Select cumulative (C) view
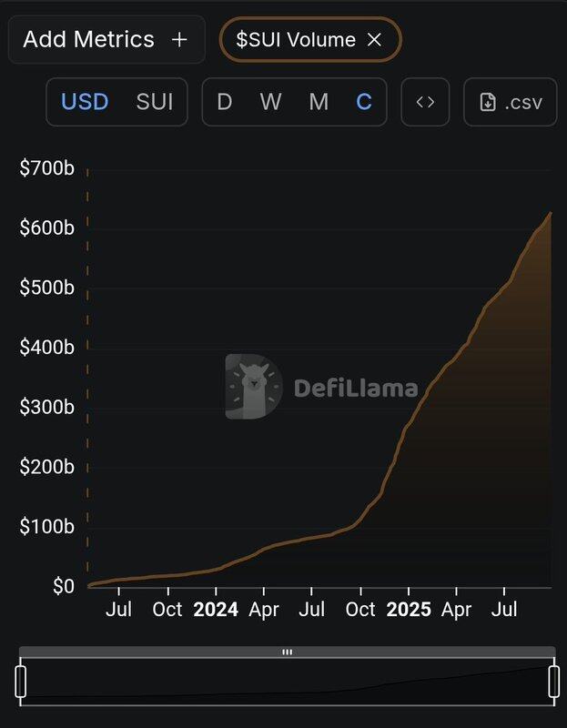567x728 pixels. pyautogui.click(x=364, y=102)
